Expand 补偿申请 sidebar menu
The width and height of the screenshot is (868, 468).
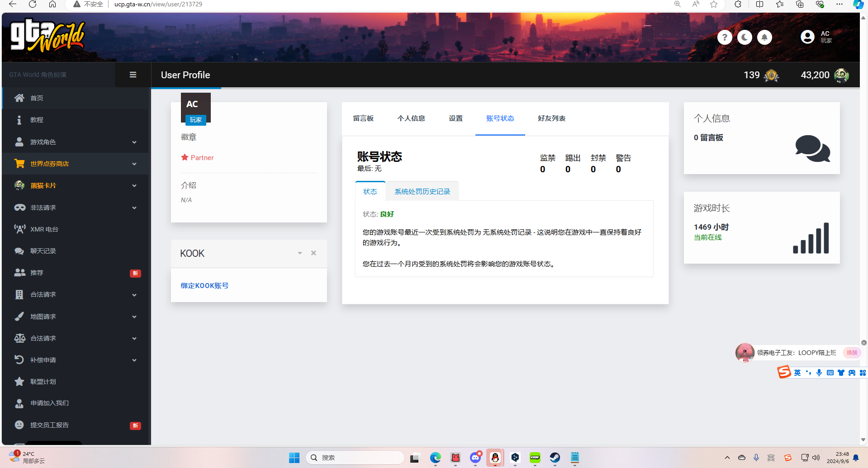[x=76, y=360]
